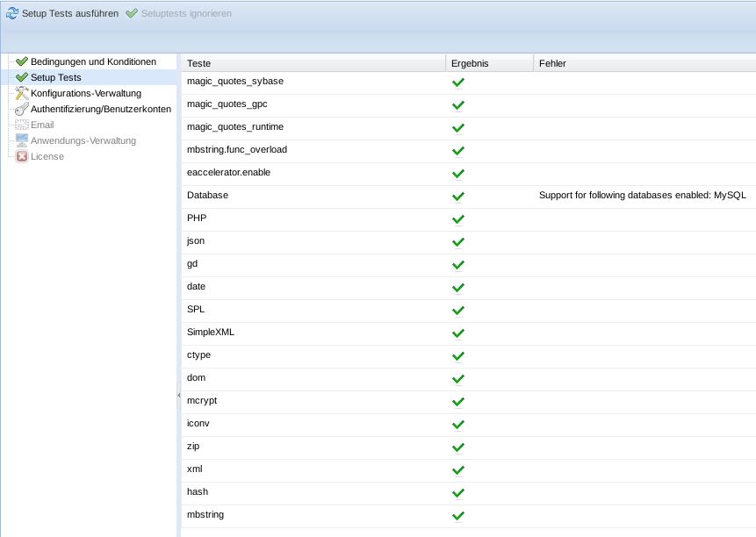Screen dimensions: 756x537
Task: Run setup tests via Setup Tests ausführen
Action: (62, 13)
